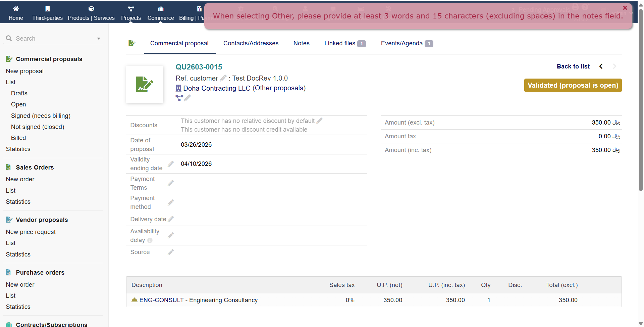This screenshot has height=327, width=644.
Task: Open the Doha Contracting LLC third-party link
Action: click(217, 88)
